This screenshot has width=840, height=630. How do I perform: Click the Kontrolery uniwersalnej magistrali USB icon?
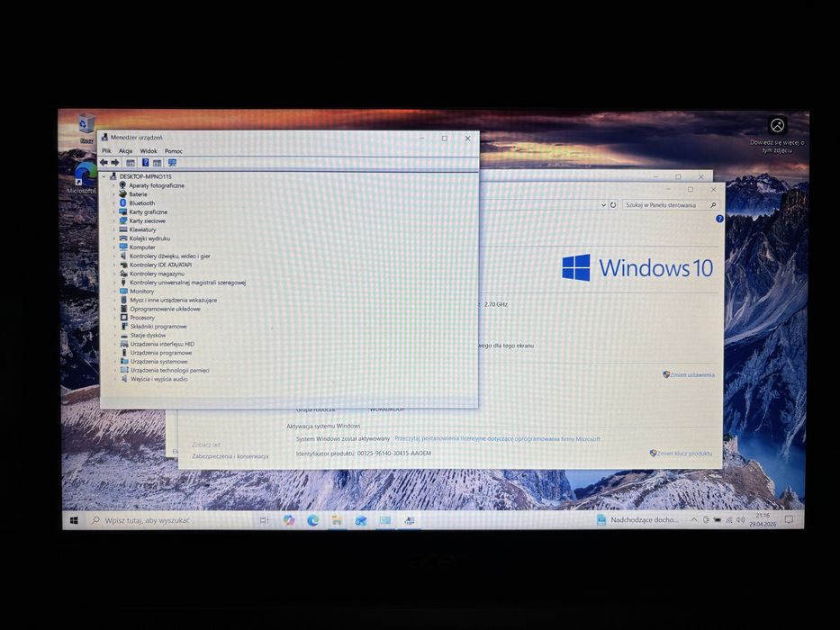pos(123,282)
